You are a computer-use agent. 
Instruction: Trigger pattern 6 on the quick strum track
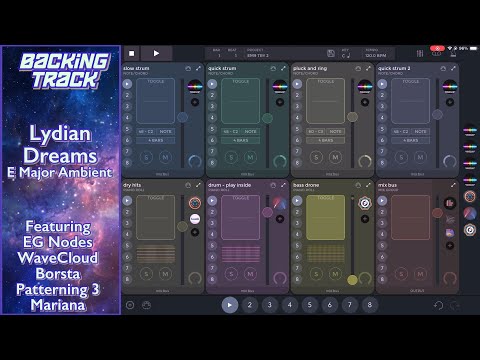(x=212, y=140)
